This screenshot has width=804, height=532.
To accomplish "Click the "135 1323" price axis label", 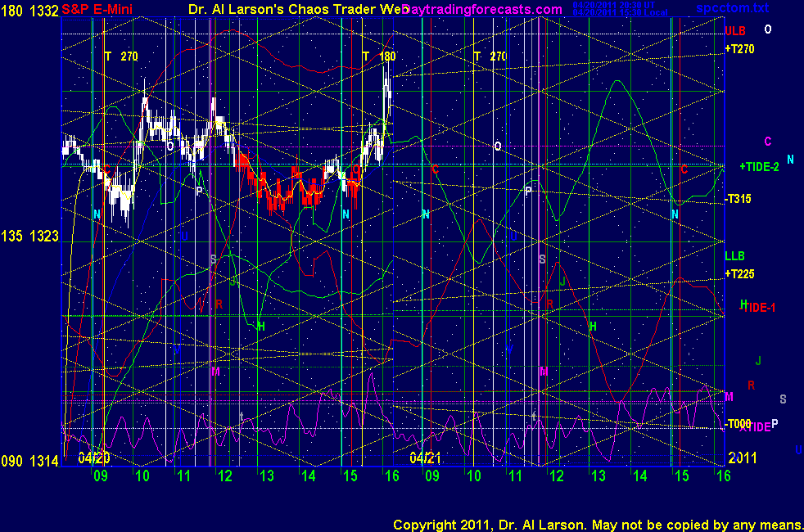I will (x=29, y=236).
